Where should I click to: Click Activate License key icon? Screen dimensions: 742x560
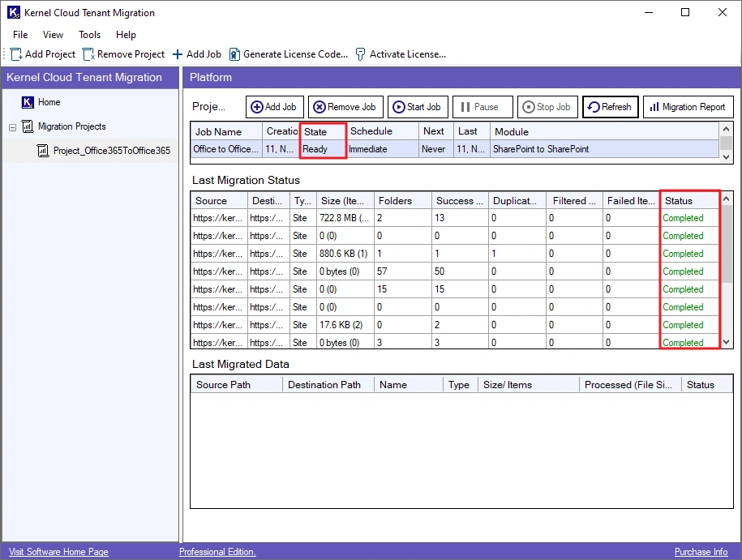pyautogui.click(x=361, y=54)
